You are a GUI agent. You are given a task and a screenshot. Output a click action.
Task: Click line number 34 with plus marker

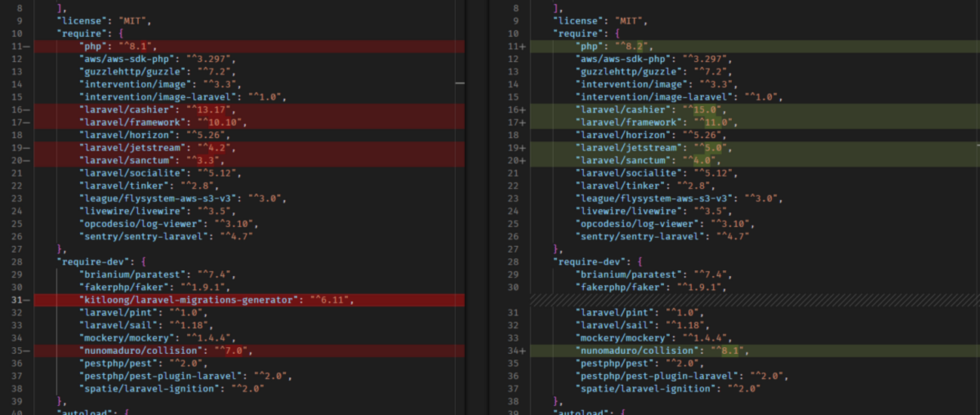[x=516, y=350]
